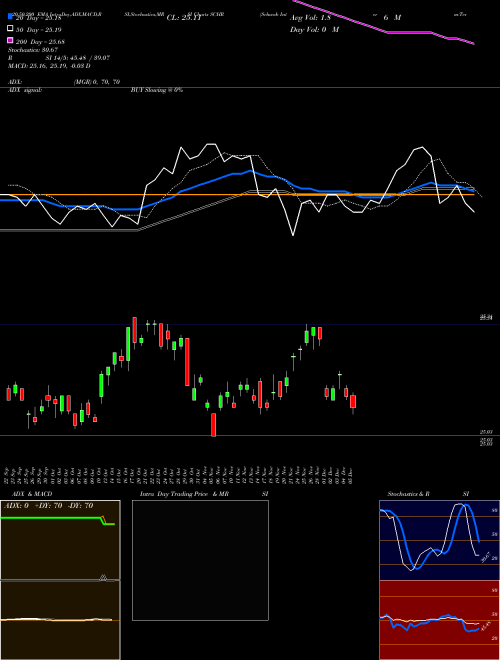This screenshot has height=660, width=500.
Task: Click inside the empty Intra Day Trading Price chart box
Action: 200,560
